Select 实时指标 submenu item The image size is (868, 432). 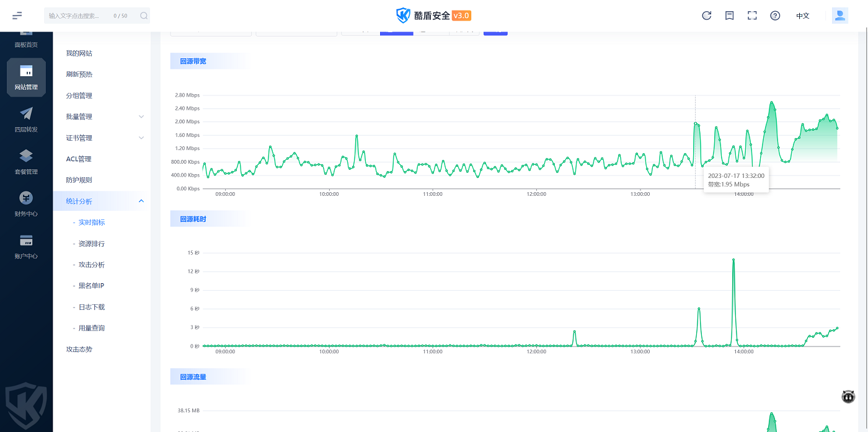(92, 222)
